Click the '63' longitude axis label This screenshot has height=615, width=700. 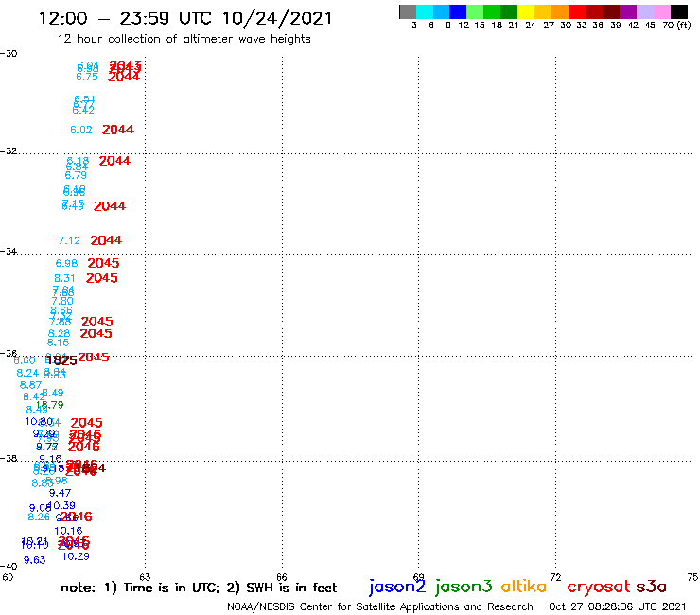pos(145,577)
